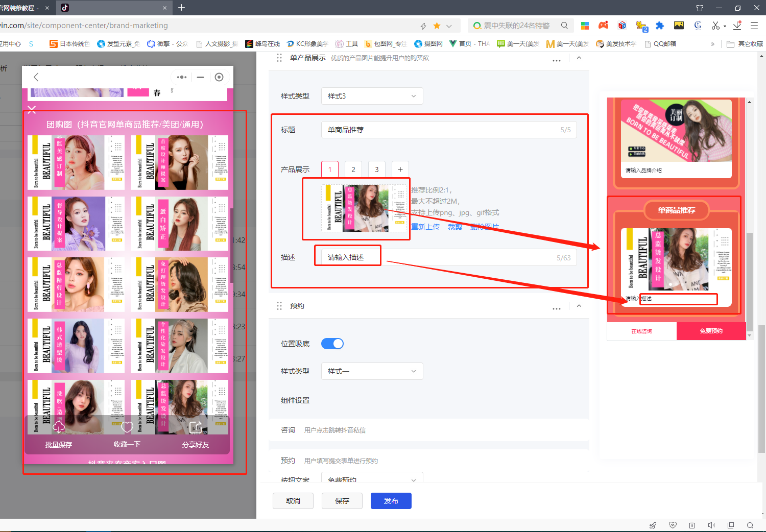Click the blue 发布 publish button
This screenshot has height=532, width=766.
point(391,501)
